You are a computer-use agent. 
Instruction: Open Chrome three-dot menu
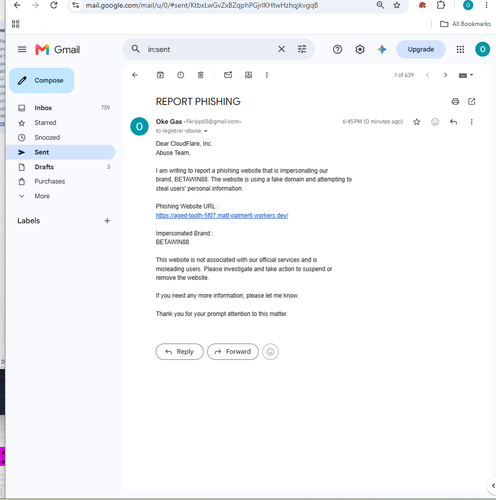pyautogui.click(x=486, y=5)
